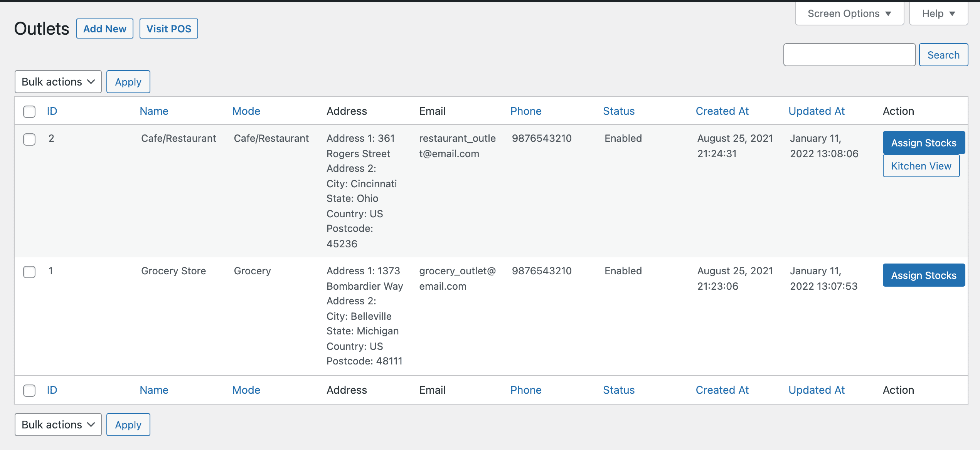
Task: Sort by the Name column header
Action: (x=154, y=111)
